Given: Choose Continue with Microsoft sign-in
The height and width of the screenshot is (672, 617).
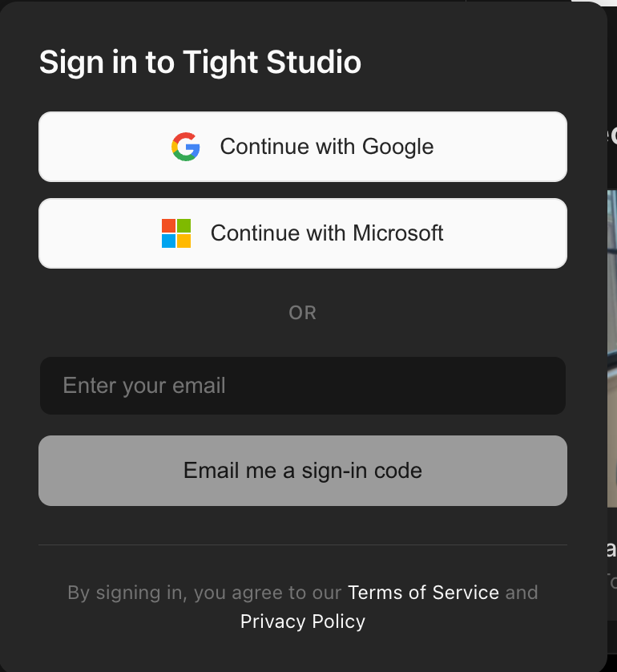Looking at the screenshot, I should [303, 233].
